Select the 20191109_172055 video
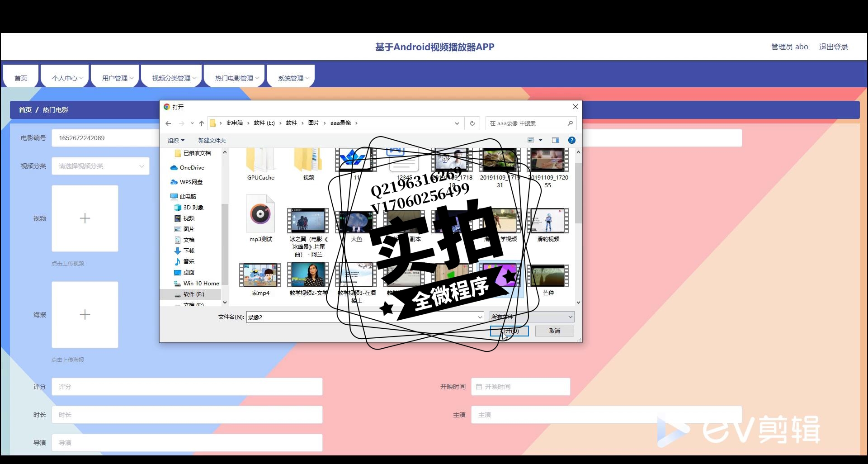Screen dimensions: 868x464 click(548, 168)
